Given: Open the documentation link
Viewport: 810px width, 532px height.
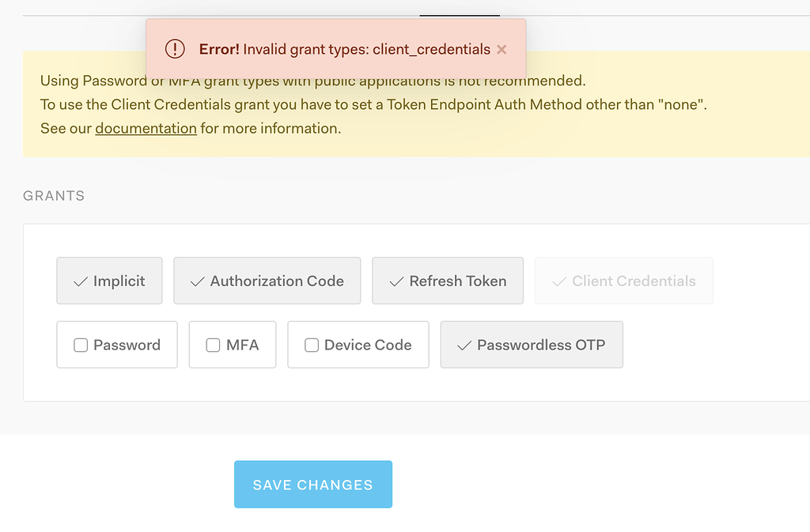Looking at the screenshot, I should tap(146, 128).
